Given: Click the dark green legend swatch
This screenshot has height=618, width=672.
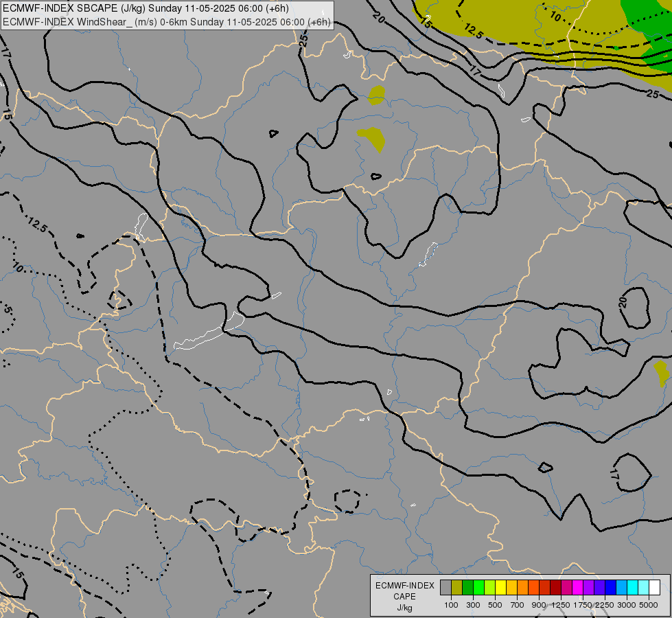Looking at the screenshot, I should click(468, 588).
